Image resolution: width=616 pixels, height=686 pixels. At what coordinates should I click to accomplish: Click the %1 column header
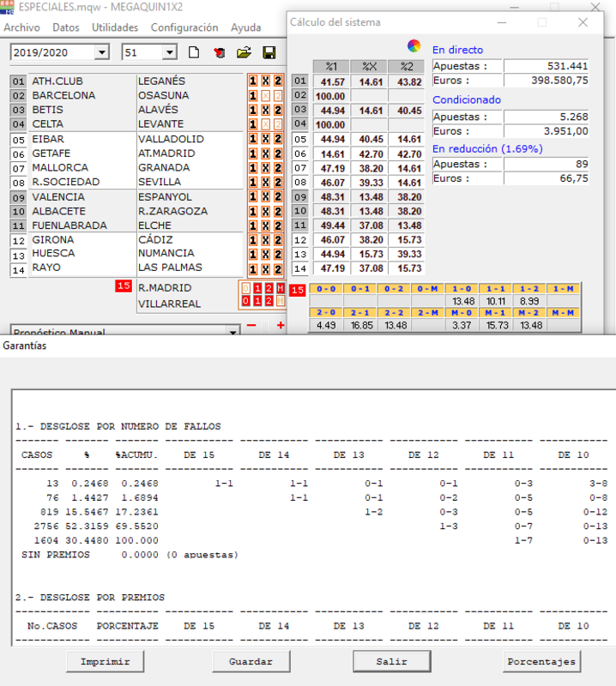[331, 67]
